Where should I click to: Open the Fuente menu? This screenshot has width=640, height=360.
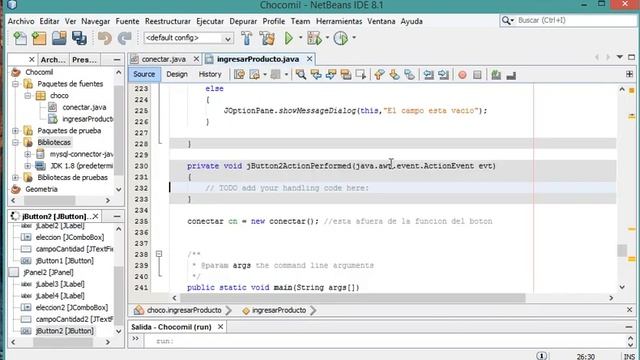[127, 21]
